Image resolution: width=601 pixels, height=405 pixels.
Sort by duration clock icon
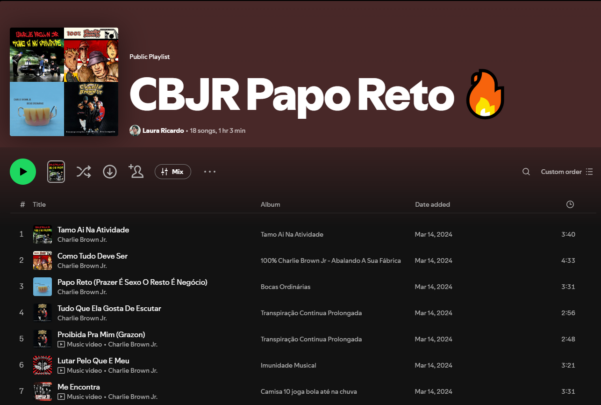tap(569, 204)
